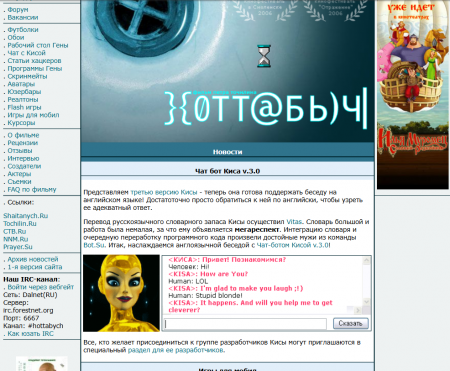
Task: Open the Актеры link
Action: point(19,174)
